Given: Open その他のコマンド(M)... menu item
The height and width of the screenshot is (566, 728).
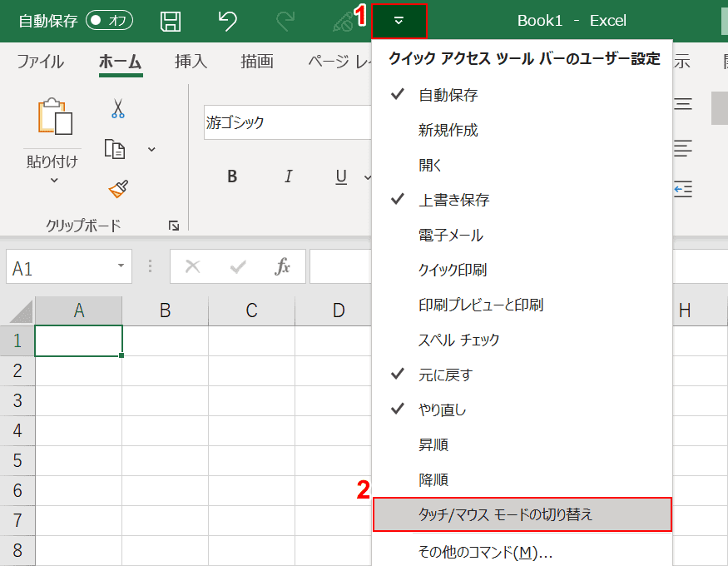Looking at the screenshot, I should pos(522,552).
